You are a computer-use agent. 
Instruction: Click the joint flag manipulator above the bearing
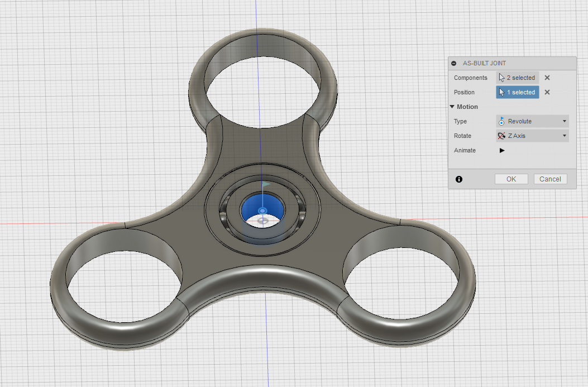coord(266,184)
